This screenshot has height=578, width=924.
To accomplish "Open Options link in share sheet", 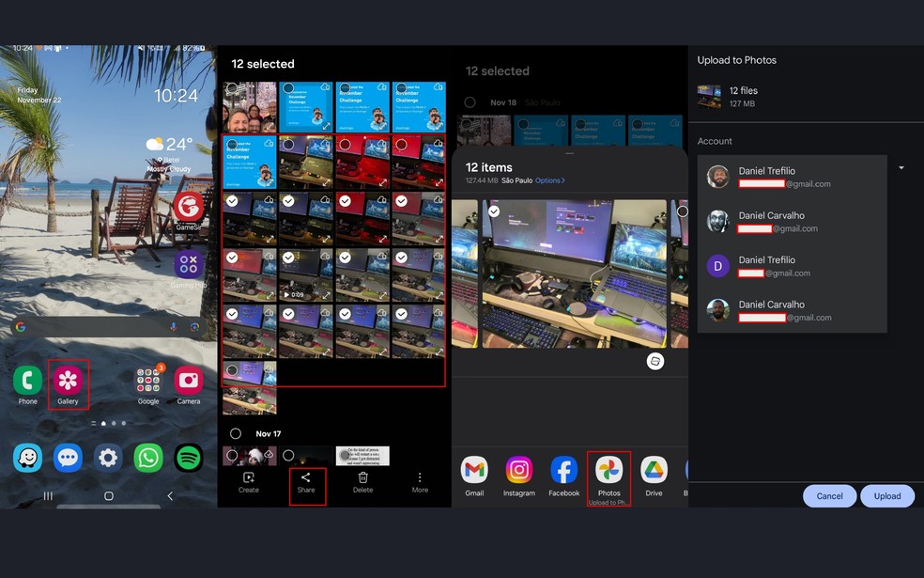I will [x=550, y=180].
